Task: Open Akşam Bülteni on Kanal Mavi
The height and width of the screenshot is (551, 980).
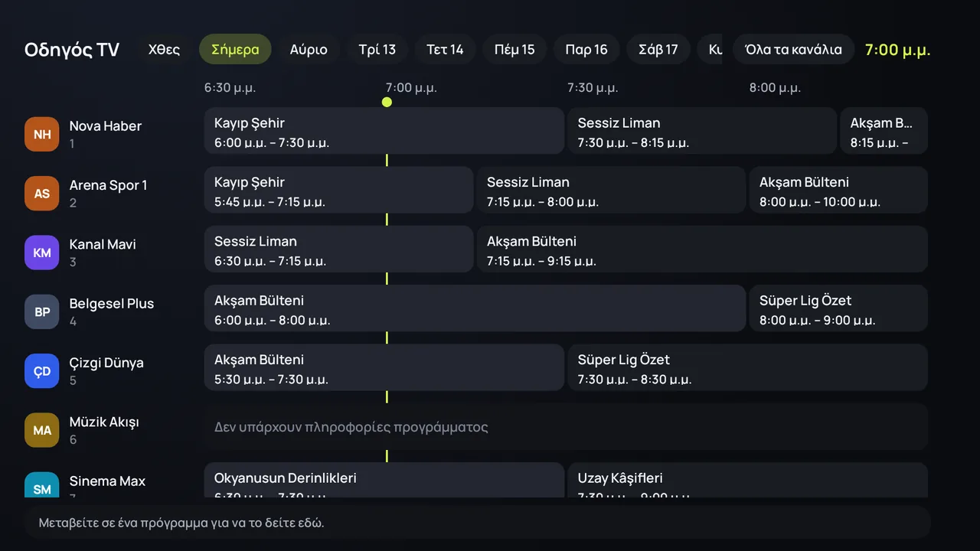Action: (x=702, y=249)
